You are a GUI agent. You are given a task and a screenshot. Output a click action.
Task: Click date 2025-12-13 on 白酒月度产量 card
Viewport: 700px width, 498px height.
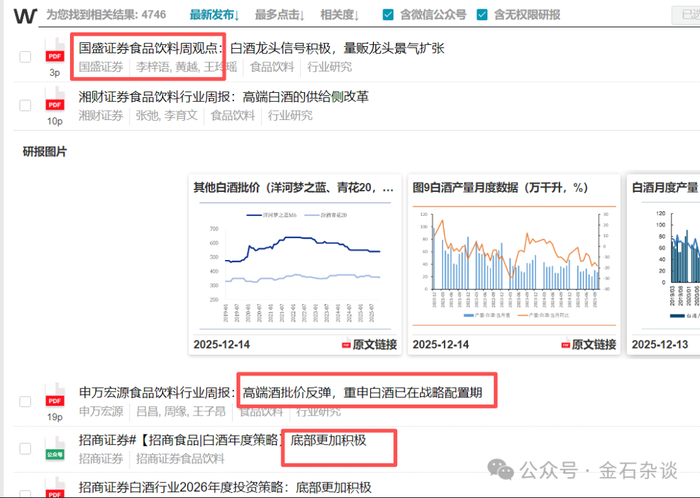pos(660,344)
